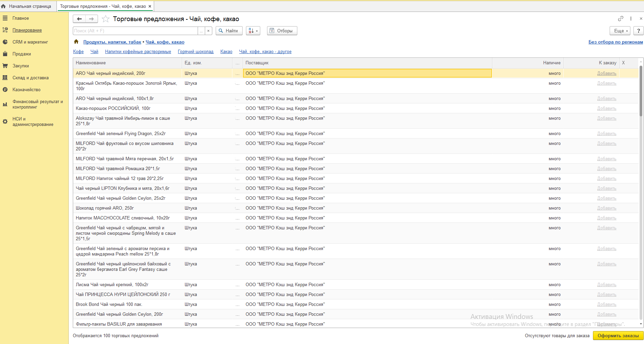Open ellipsis cell for ARO Чай 100х1,8г row
The height and width of the screenshot is (344, 644).
point(237,98)
